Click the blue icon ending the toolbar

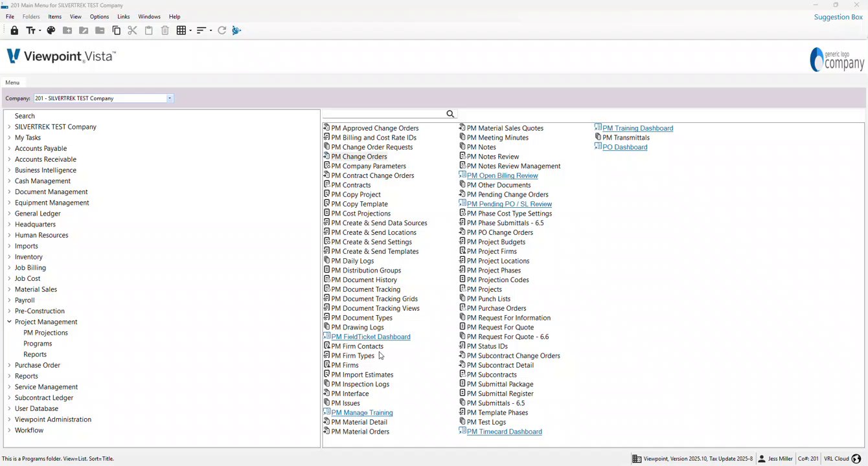236,30
